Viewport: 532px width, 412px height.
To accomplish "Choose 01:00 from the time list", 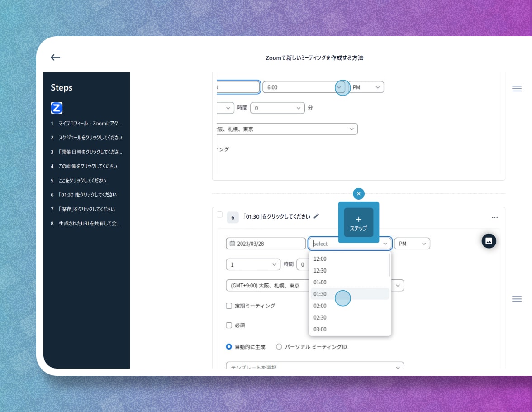I will [350, 282].
